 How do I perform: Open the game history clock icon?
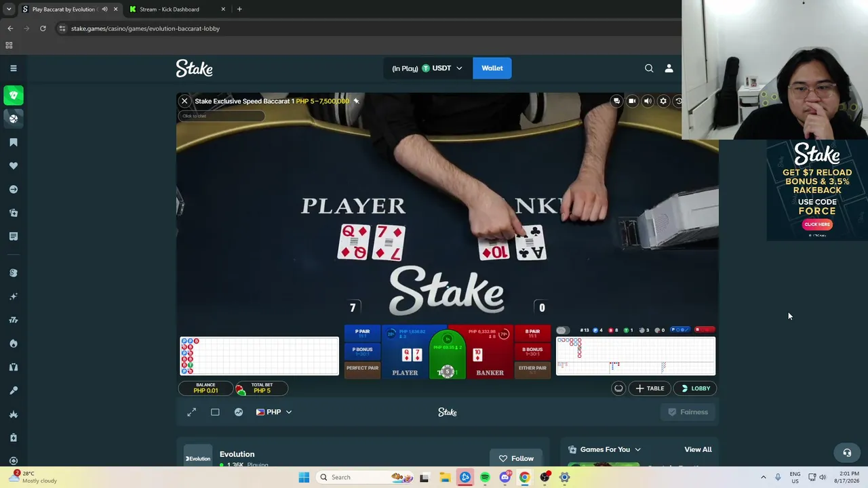coord(677,101)
